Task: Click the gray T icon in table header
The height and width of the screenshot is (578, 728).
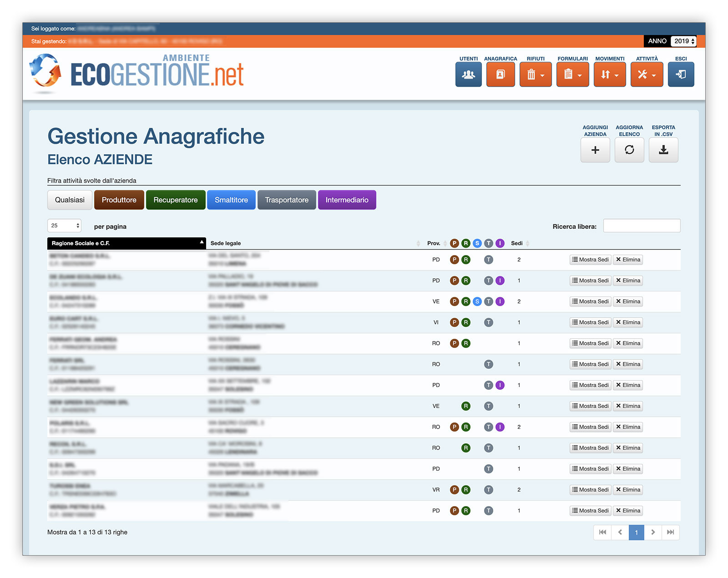Action: pos(488,243)
